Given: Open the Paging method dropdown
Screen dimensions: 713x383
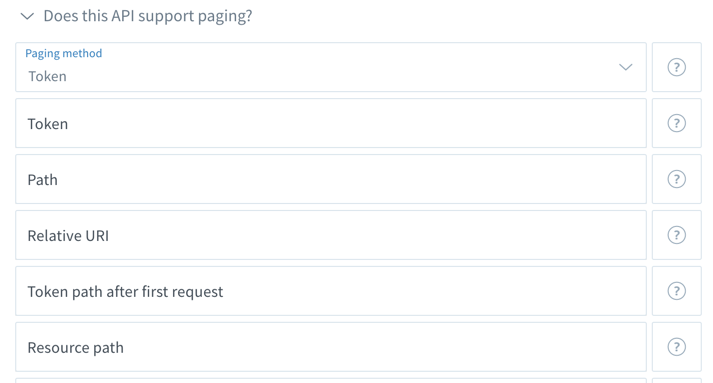Looking at the screenshot, I should 331,67.
